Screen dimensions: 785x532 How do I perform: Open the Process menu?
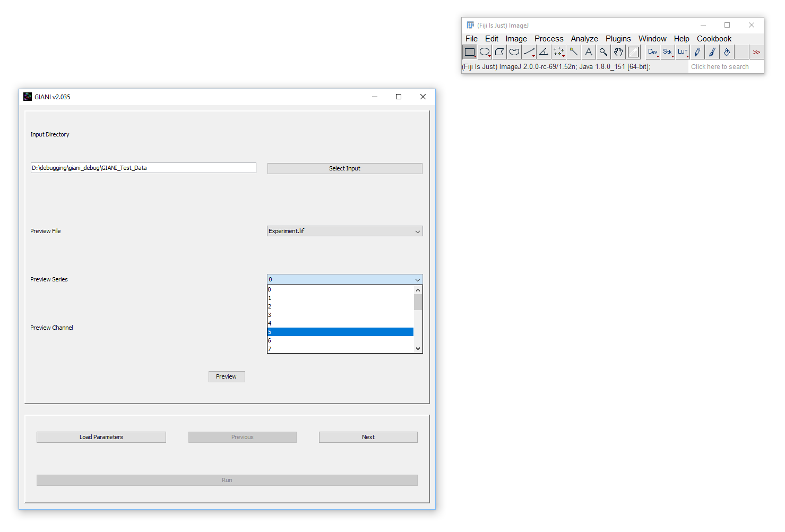coord(549,39)
